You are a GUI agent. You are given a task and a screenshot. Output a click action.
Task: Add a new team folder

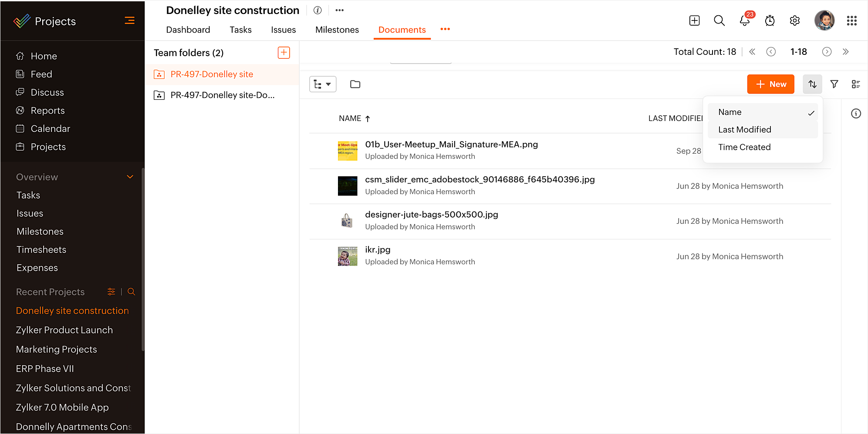tap(284, 53)
